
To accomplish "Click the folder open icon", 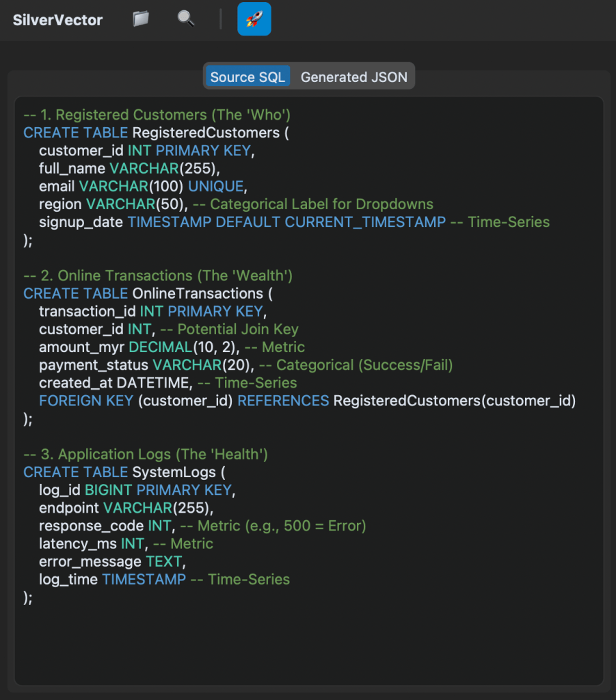I will point(141,19).
